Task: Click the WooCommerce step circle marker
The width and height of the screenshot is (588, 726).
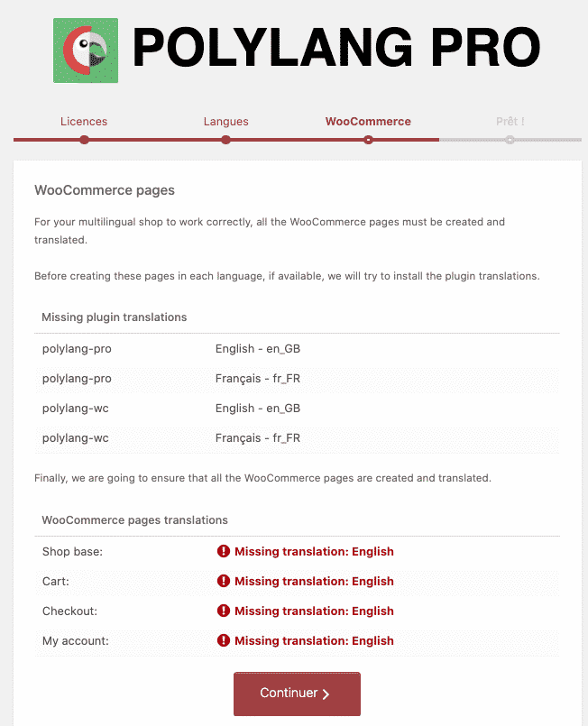Action: point(367,140)
